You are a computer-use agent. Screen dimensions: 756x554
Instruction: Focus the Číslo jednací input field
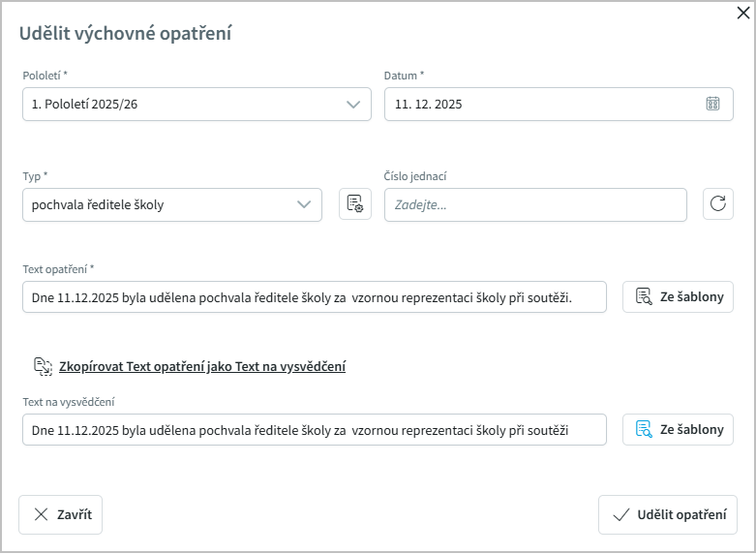tap(535, 204)
